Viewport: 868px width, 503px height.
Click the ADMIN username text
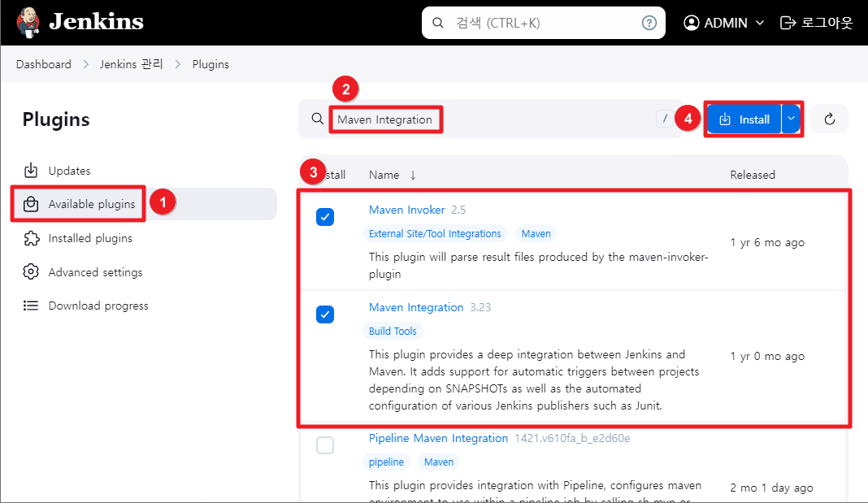pyautogui.click(x=726, y=23)
